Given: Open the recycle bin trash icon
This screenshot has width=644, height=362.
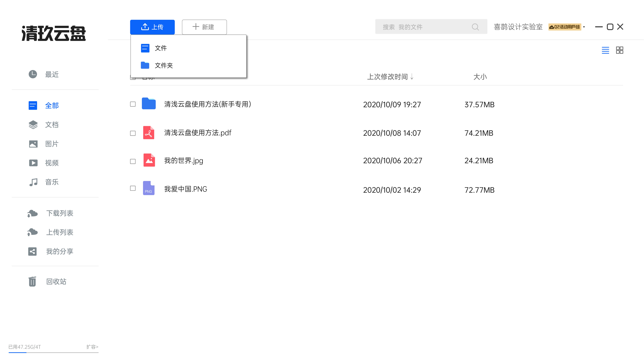Looking at the screenshot, I should (32, 282).
